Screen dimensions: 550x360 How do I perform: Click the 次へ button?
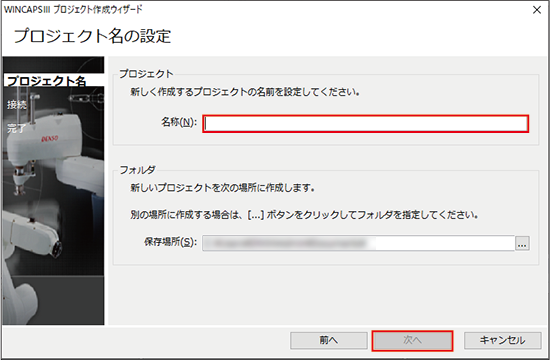(412, 340)
